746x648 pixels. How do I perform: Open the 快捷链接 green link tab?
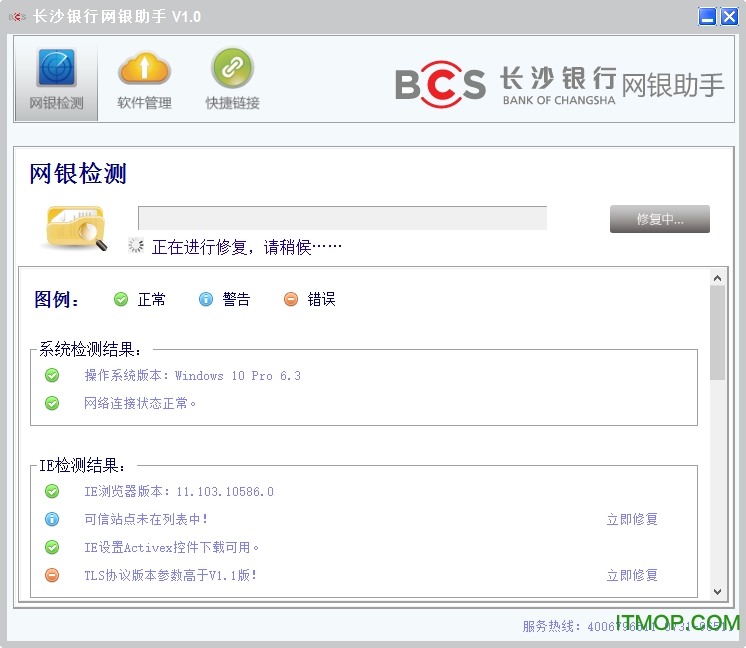232,79
